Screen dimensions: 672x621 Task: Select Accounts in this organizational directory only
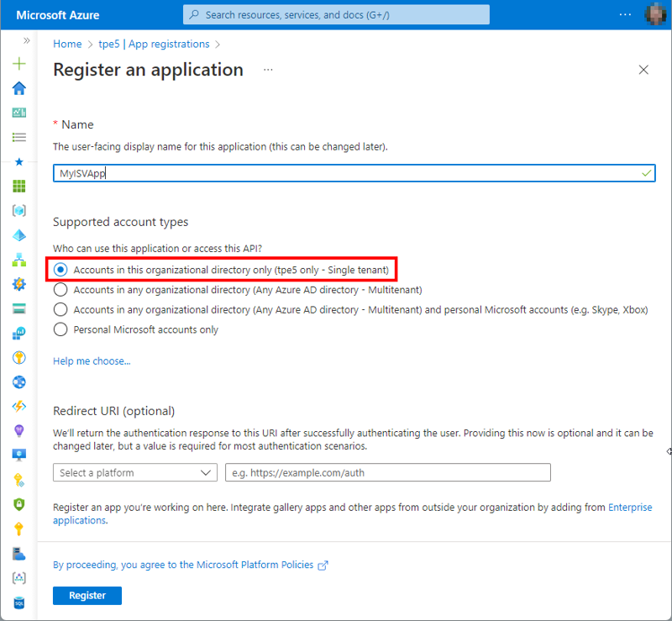(59, 269)
